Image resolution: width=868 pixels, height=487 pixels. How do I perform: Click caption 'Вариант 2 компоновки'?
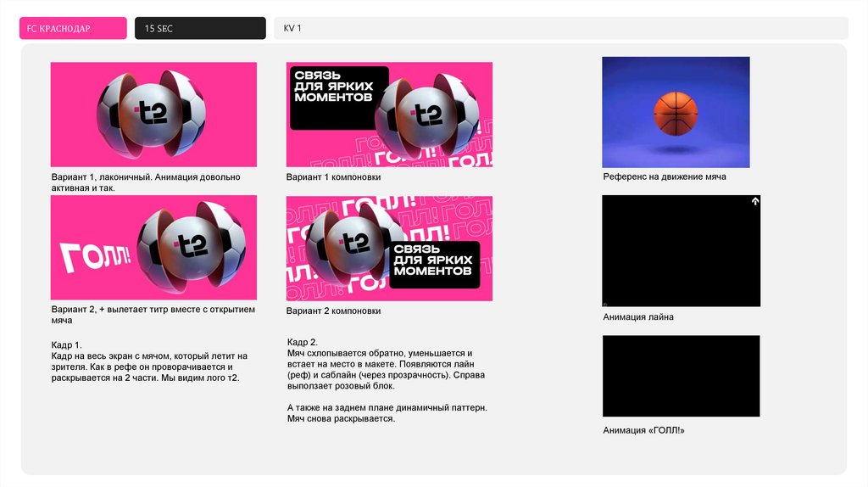tap(333, 311)
